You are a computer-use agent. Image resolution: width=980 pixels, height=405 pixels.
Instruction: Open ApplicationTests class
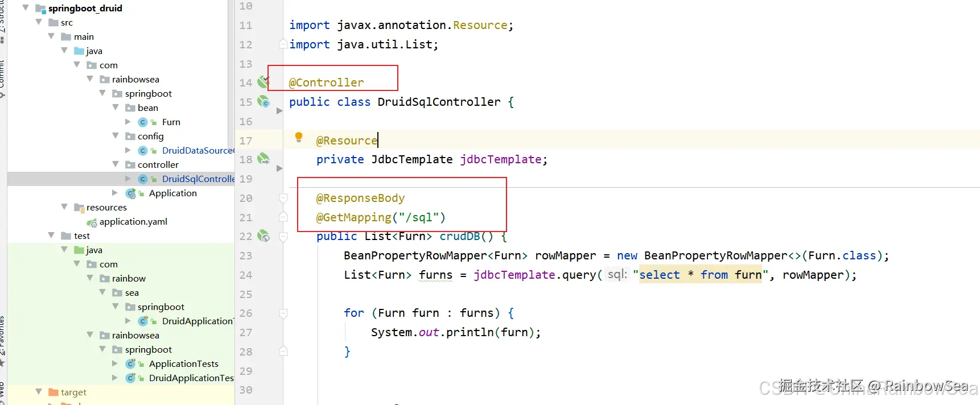(183, 363)
